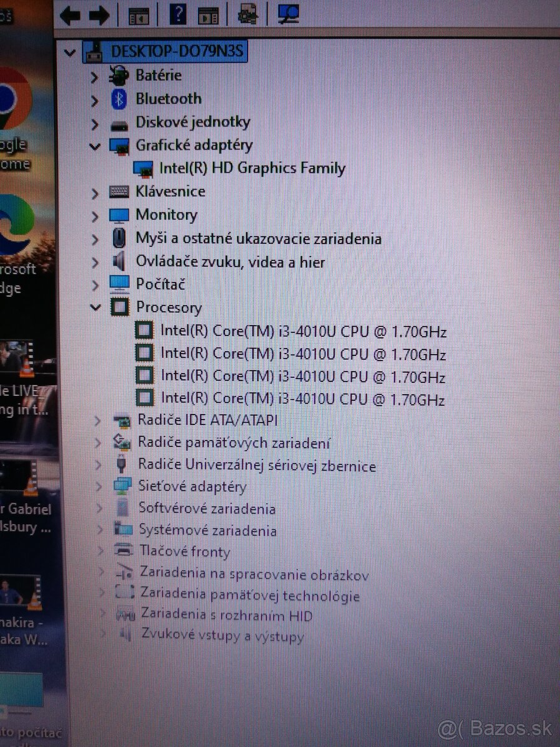Click the mouse icon beside Myši
The width and height of the screenshot is (560, 747).
point(119,238)
